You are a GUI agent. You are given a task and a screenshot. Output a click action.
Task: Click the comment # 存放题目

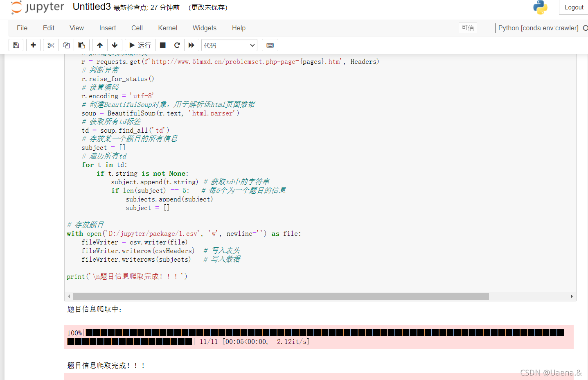85,225
